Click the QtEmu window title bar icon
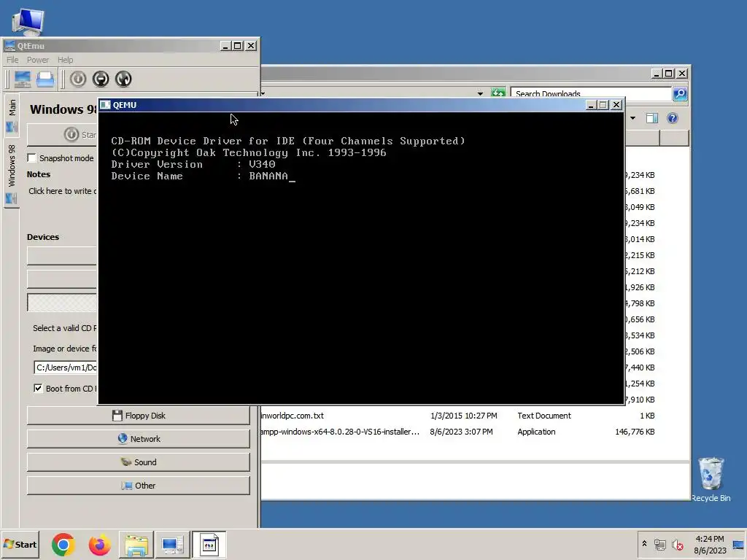747x560 pixels. pyautogui.click(x=9, y=46)
